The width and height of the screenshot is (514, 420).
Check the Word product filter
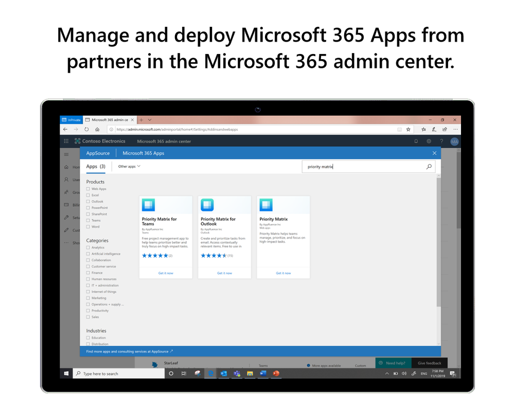pos(88,226)
